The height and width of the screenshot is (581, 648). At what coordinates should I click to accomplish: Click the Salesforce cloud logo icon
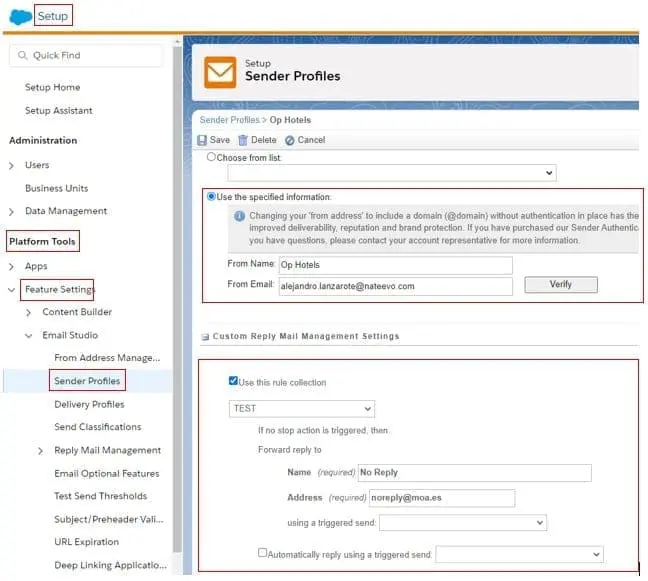(x=19, y=16)
